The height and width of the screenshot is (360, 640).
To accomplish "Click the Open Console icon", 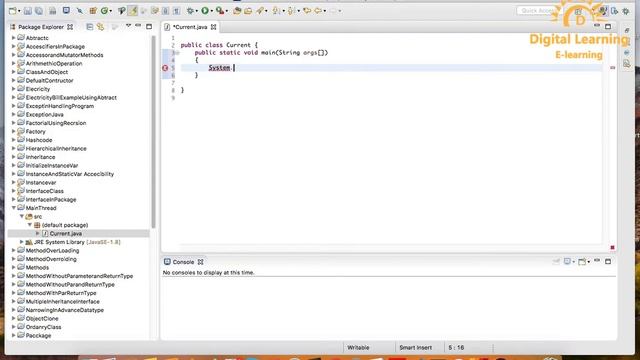I will coord(582,261).
